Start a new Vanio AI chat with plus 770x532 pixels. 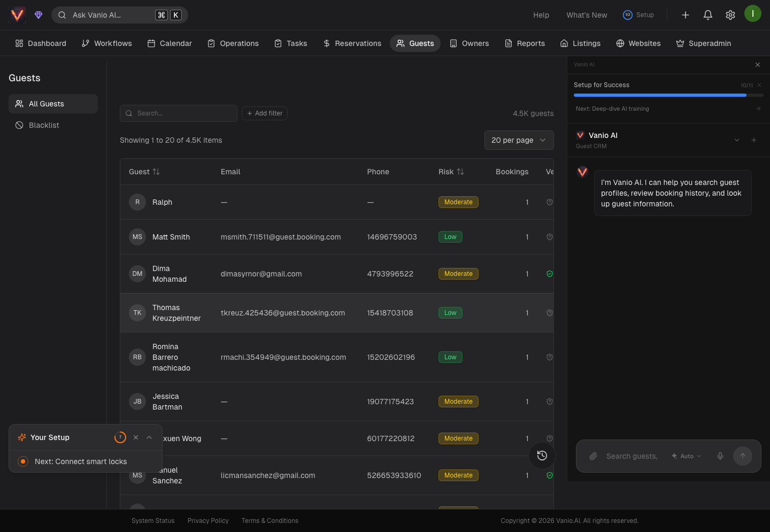pyautogui.click(x=754, y=140)
